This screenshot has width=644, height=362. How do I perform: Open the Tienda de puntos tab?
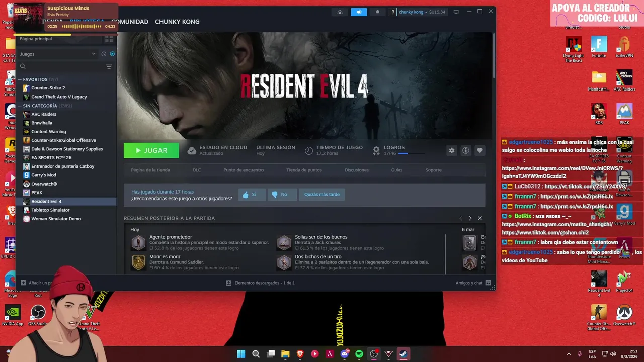point(304,170)
